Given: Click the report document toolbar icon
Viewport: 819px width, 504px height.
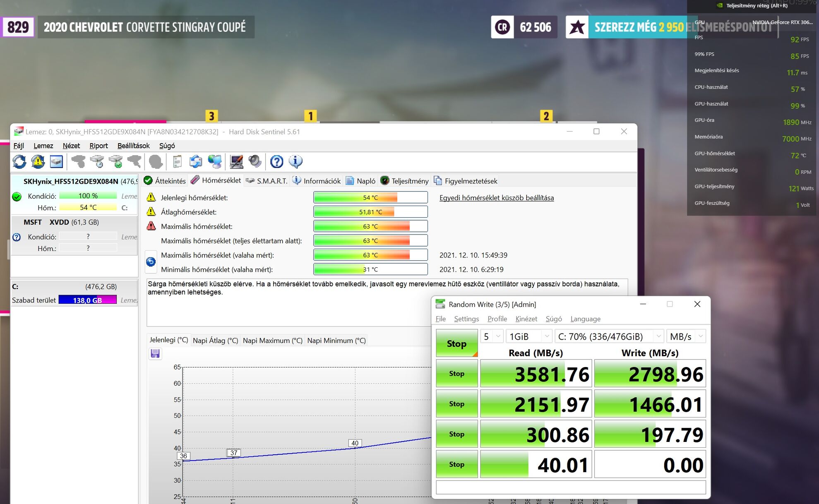Looking at the screenshot, I should (177, 162).
